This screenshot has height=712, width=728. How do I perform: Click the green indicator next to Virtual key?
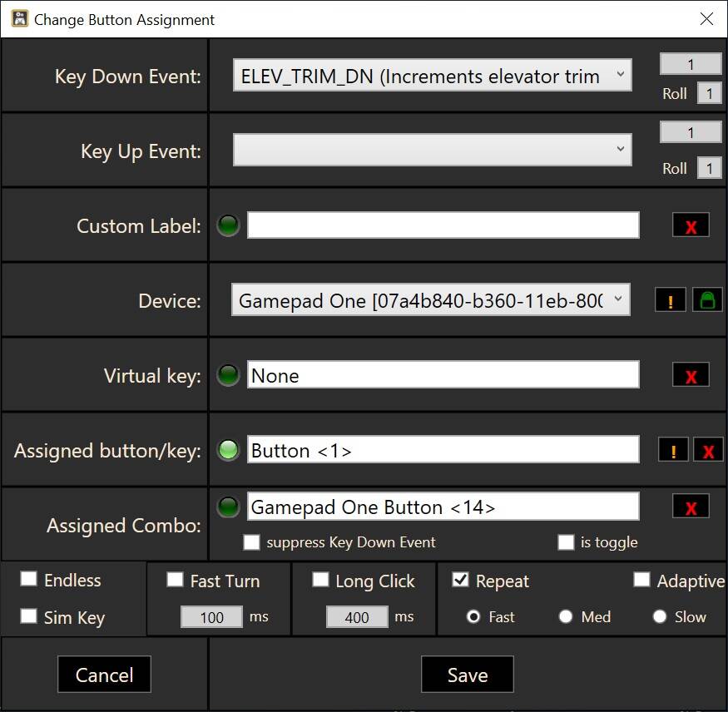227,374
